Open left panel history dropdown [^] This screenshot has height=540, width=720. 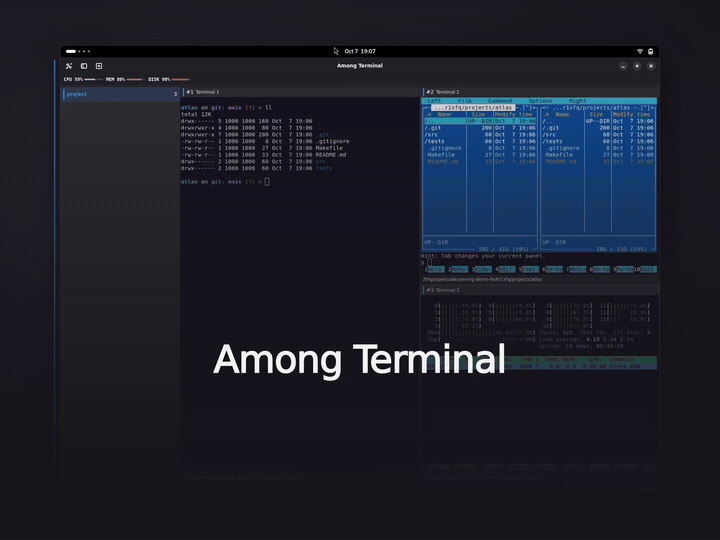coord(527,107)
